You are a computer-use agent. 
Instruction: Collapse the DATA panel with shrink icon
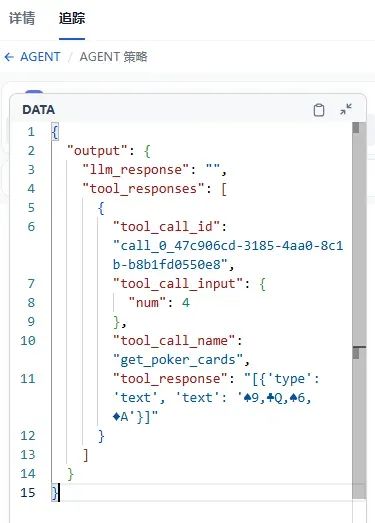346,109
